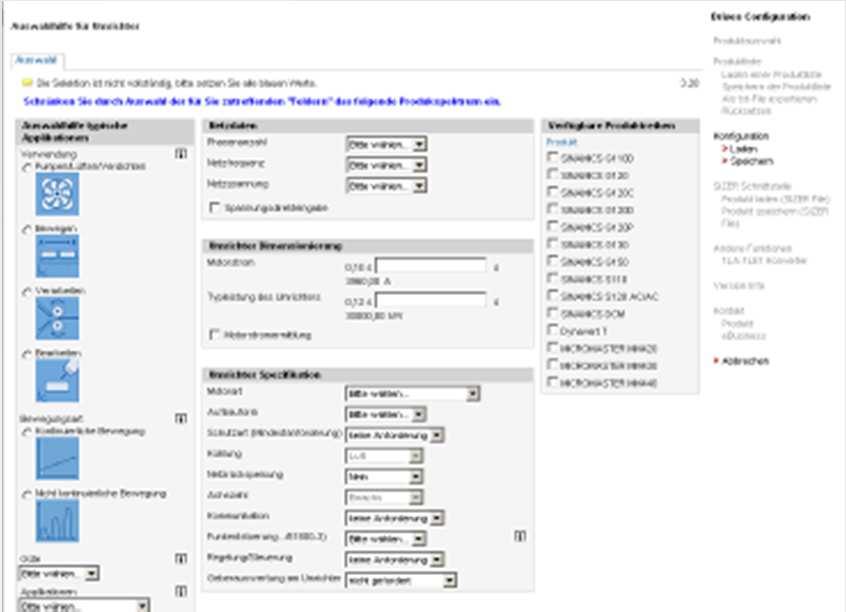Click Produktauswahl in the right sidebar
846x612 pixels.
[x=747, y=40]
